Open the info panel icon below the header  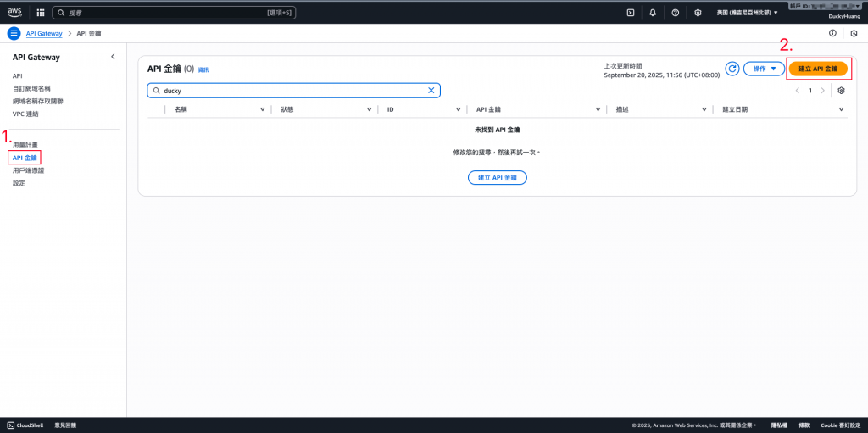coord(832,33)
